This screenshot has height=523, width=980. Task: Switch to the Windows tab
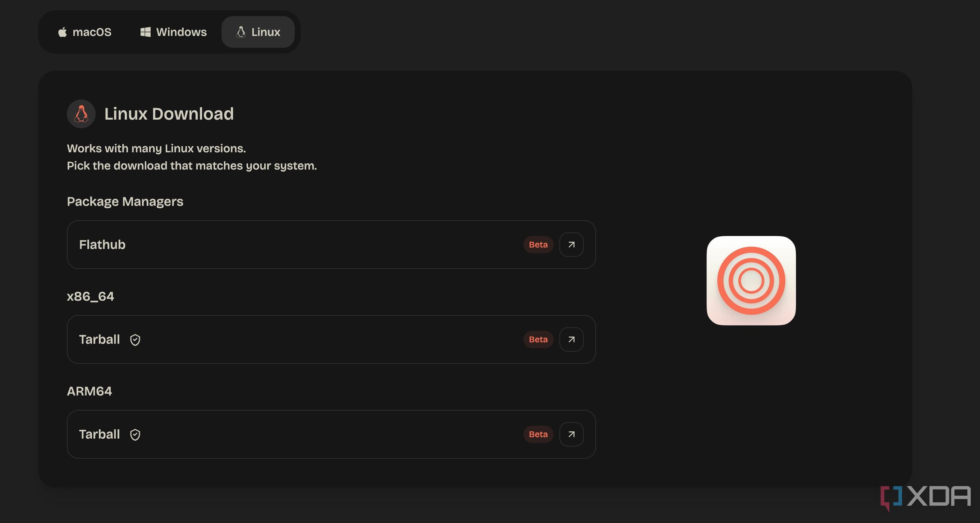click(x=174, y=32)
